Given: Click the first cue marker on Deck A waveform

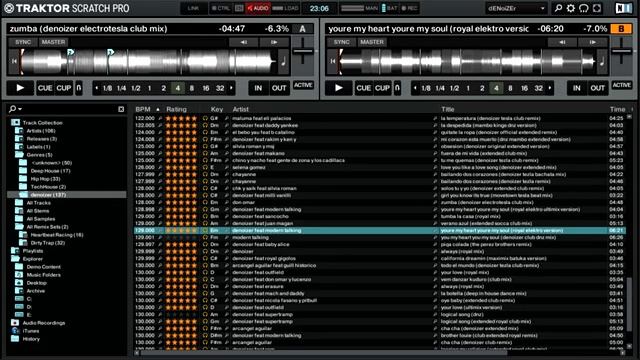Looking at the screenshot, I should (x=70, y=52).
